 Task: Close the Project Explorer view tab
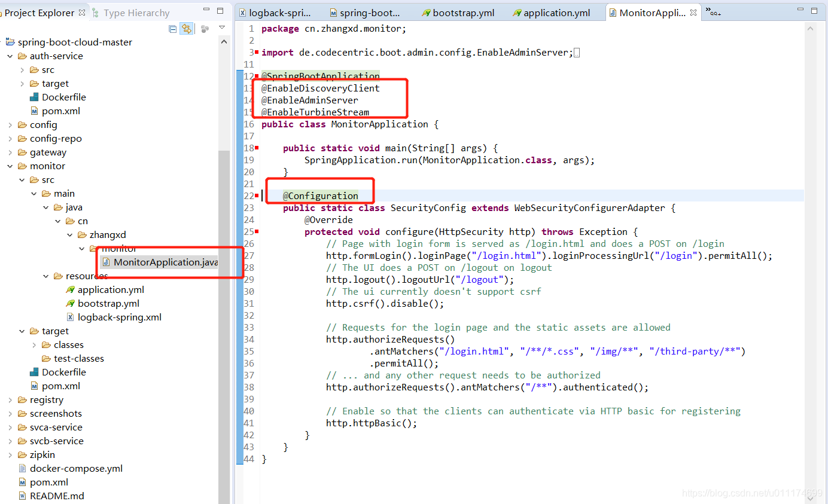[82, 13]
